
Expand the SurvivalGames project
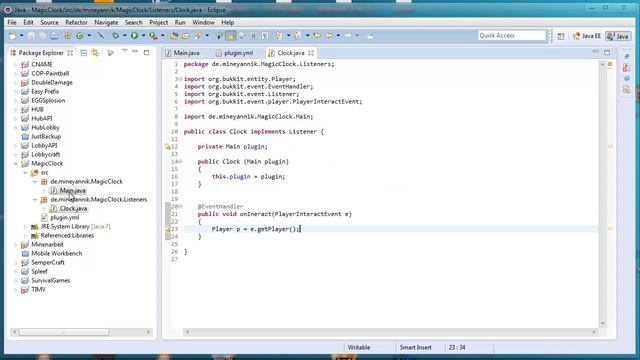16,280
